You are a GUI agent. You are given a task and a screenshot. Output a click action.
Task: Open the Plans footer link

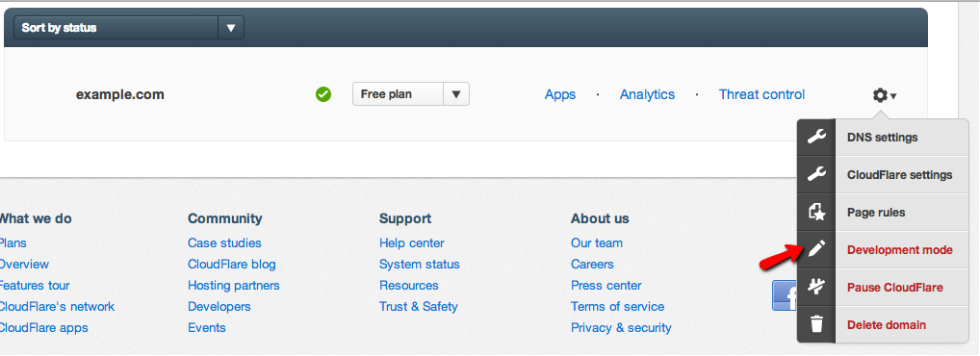[x=13, y=243]
